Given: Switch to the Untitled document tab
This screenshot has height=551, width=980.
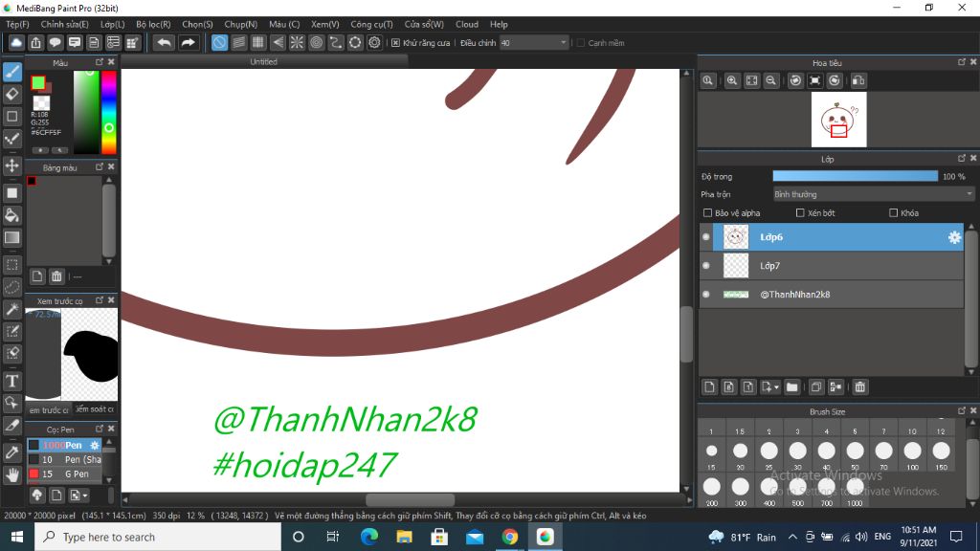Looking at the screenshot, I should coord(264,62).
